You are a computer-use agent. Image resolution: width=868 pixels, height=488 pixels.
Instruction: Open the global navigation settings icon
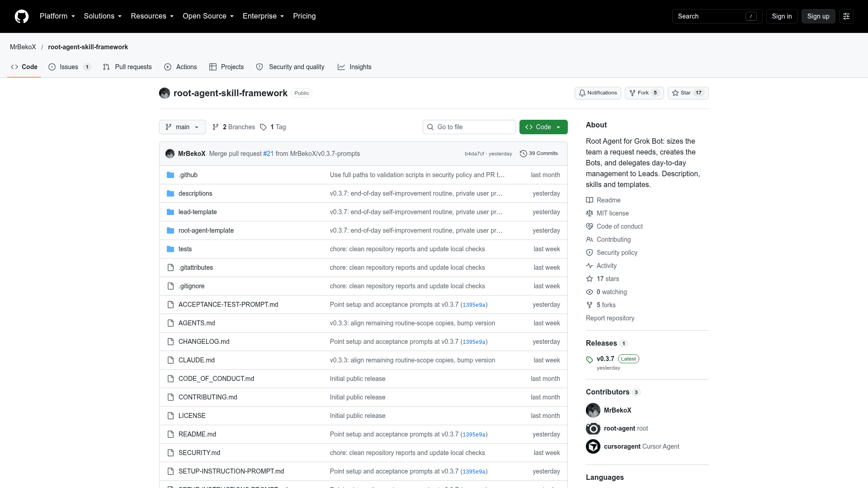click(x=846, y=16)
